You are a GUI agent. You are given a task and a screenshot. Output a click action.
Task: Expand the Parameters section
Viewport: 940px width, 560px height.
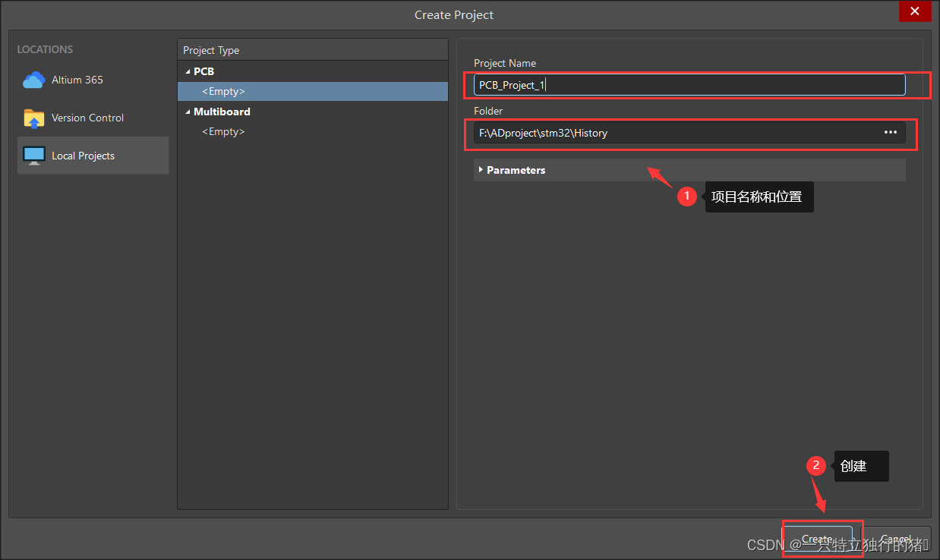tap(689, 170)
